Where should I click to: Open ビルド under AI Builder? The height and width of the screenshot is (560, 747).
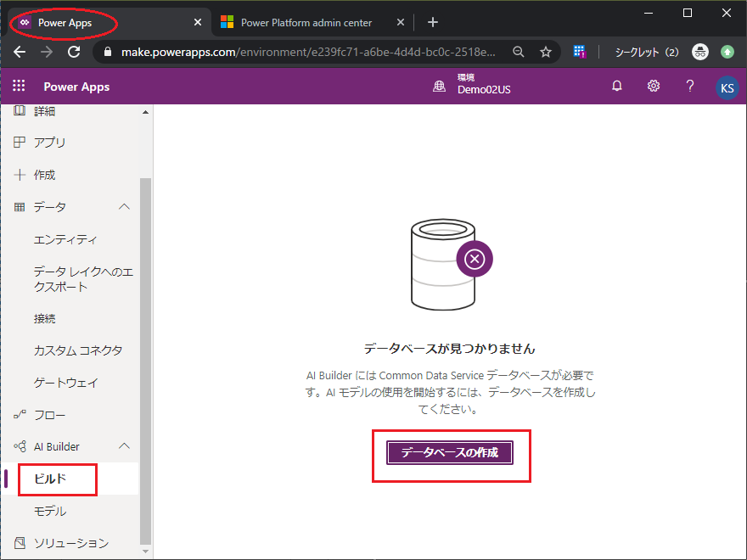click(50, 479)
